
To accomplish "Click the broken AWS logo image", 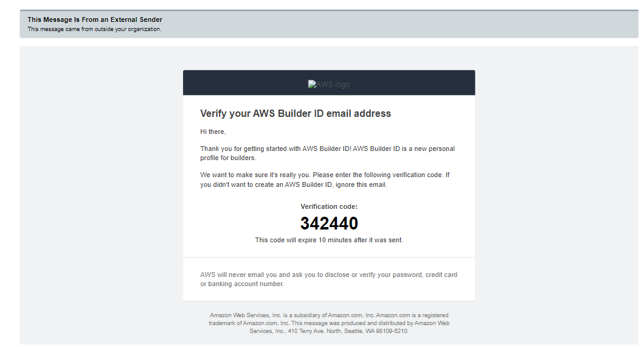I will [x=329, y=84].
